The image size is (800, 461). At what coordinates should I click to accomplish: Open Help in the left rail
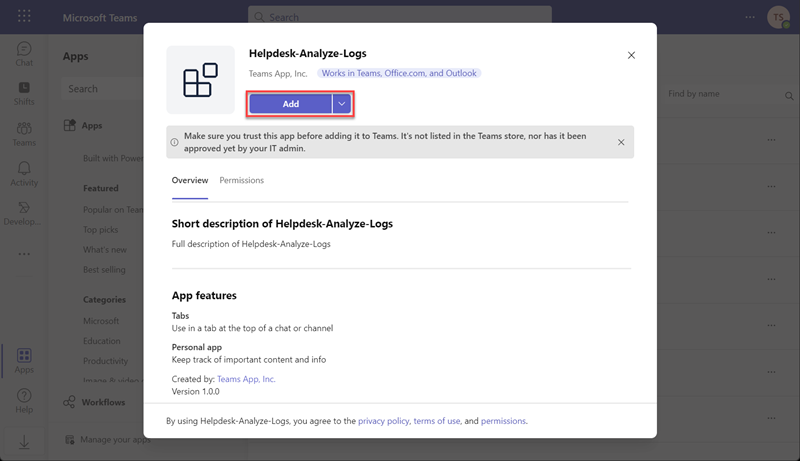(24, 401)
